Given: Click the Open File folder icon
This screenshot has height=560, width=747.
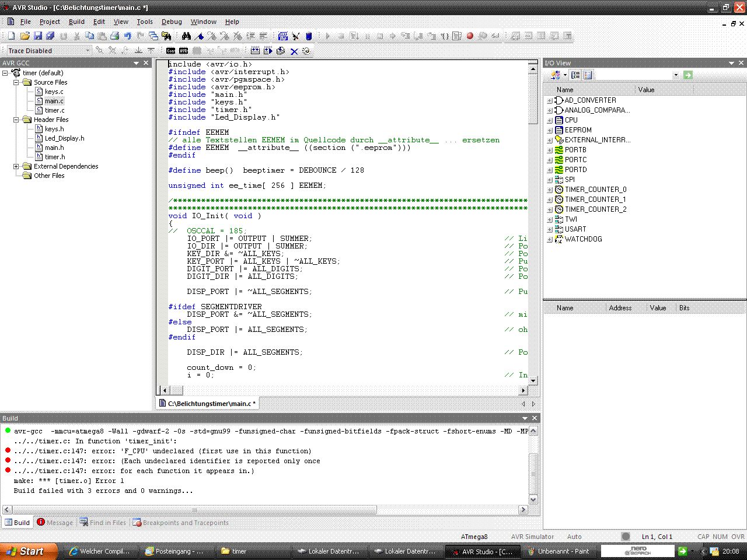Looking at the screenshot, I should (25, 36).
